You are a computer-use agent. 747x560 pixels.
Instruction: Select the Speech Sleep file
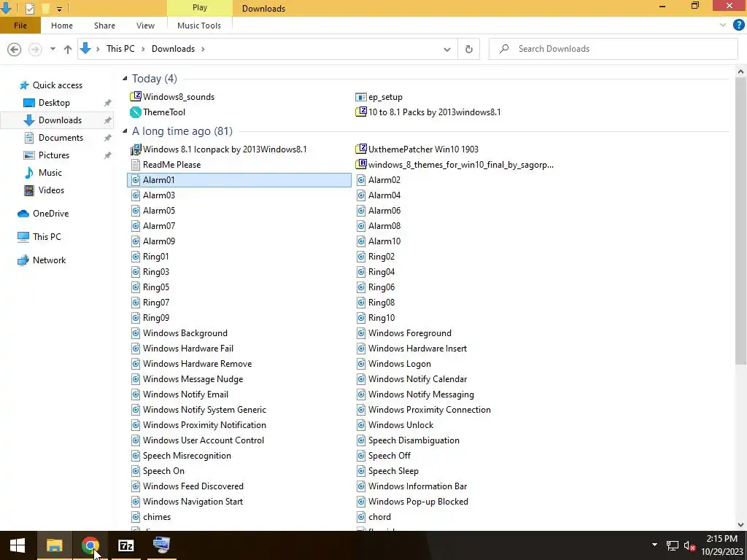coord(387,471)
